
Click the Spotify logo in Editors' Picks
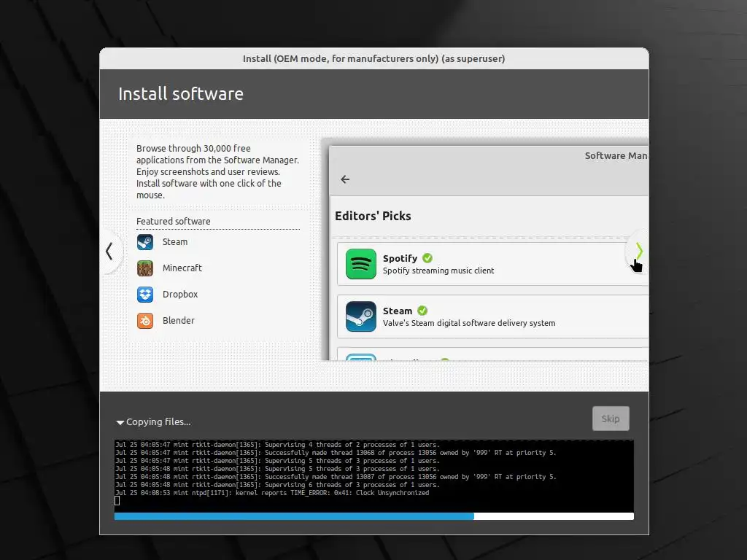pos(360,264)
